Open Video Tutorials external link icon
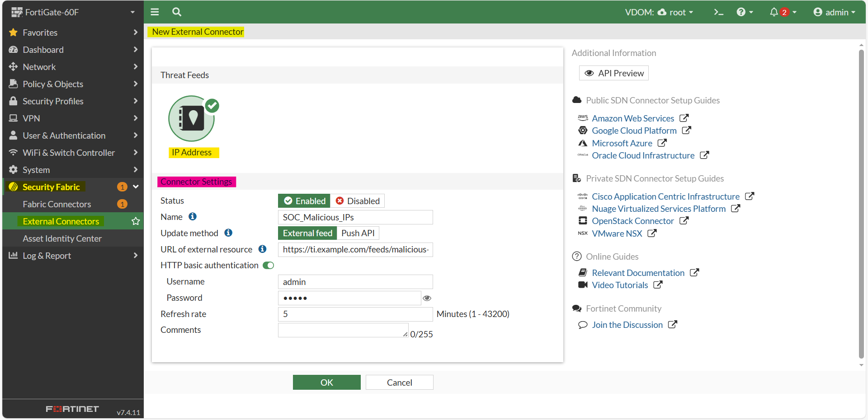868x420 pixels. (x=658, y=285)
